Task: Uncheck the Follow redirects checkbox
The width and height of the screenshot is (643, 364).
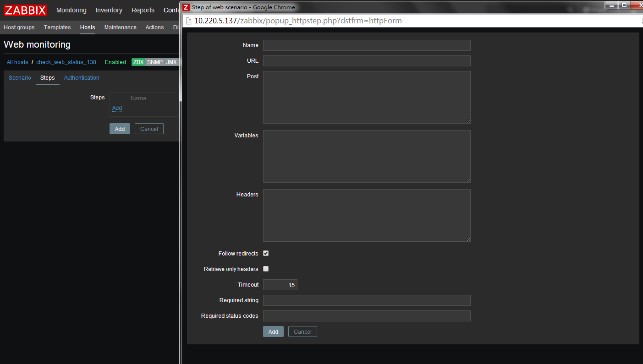Action: [266, 253]
